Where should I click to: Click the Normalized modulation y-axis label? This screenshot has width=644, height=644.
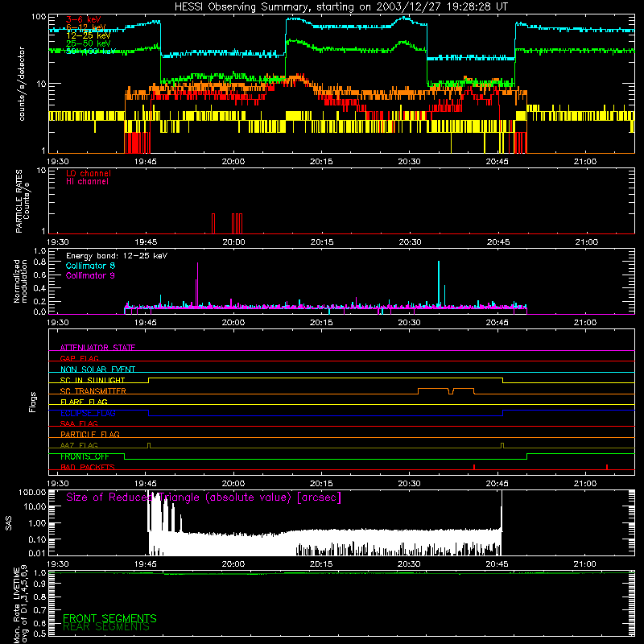tap(20, 281)
